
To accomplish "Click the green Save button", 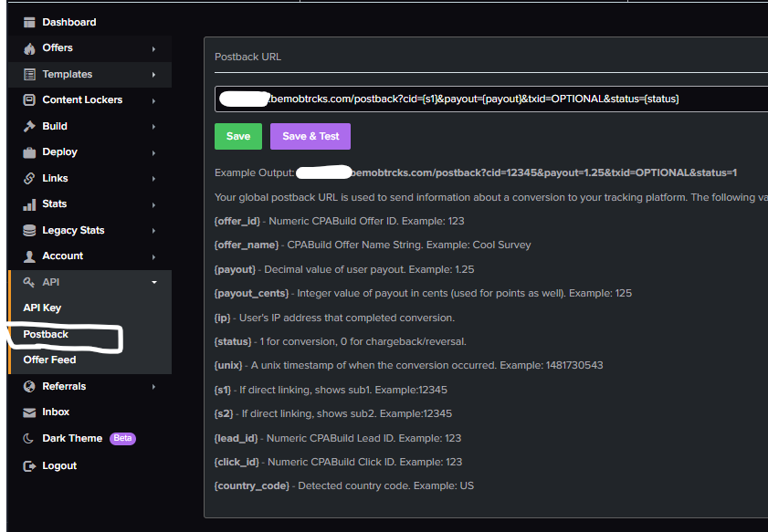I will coord(238,137).
